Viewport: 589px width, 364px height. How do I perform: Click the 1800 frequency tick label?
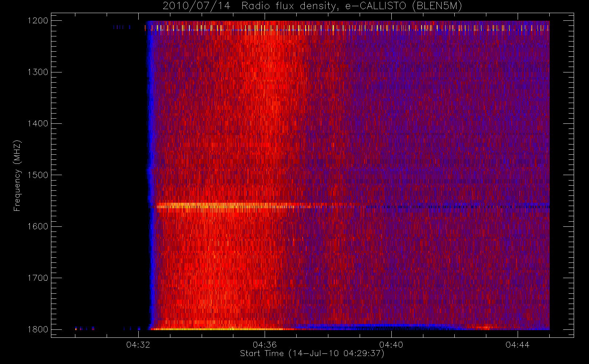coord(38,329)
